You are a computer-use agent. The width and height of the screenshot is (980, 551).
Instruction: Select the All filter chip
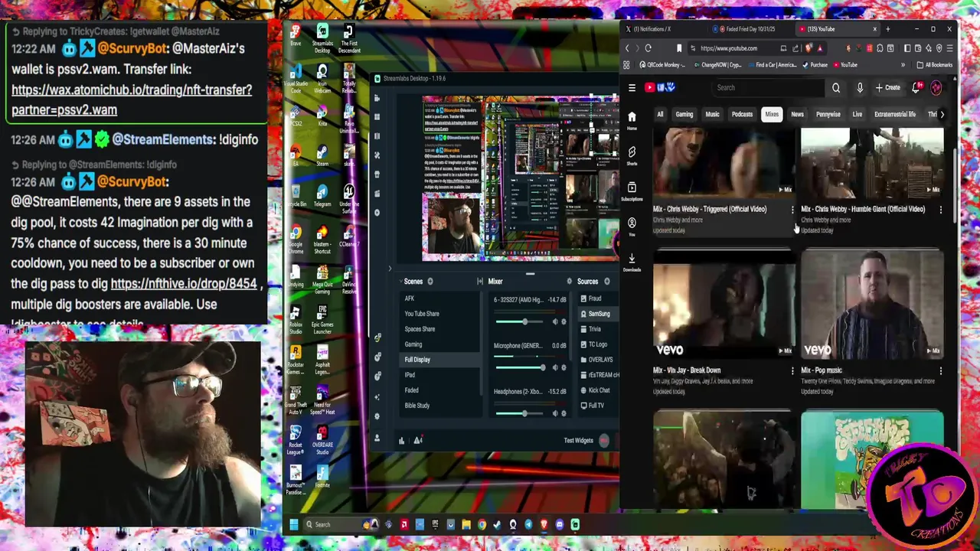pos(660,115)
